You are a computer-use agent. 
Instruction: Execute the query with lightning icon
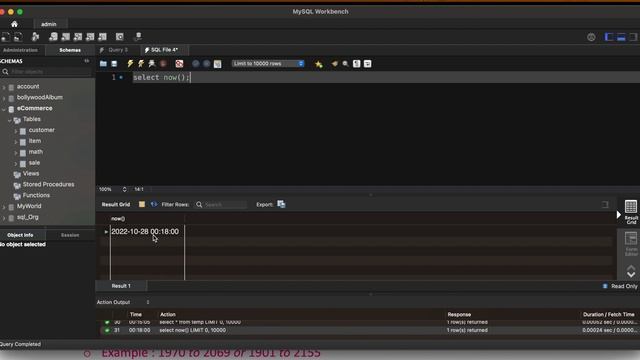coord(130,64)
